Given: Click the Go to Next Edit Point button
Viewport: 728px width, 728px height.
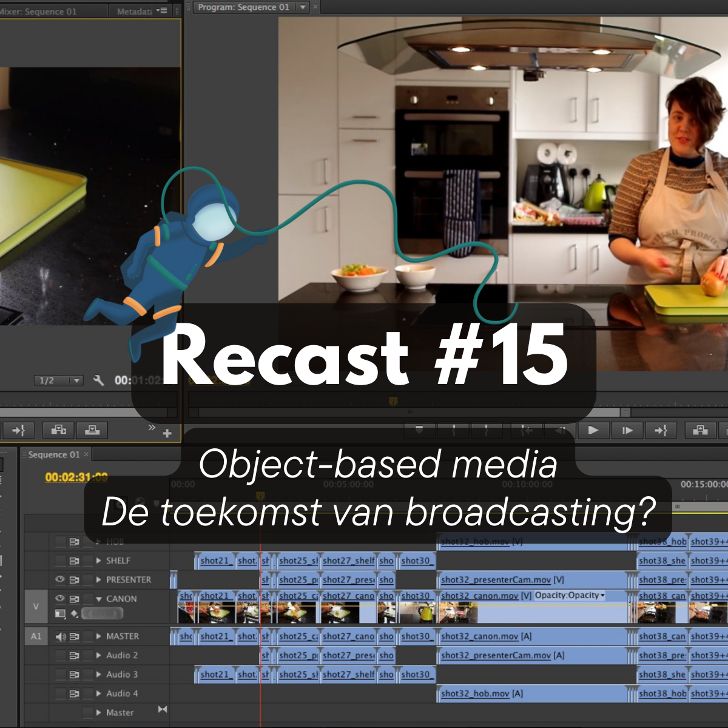Looking at the screenshot, I should click(x=661, y=431).
